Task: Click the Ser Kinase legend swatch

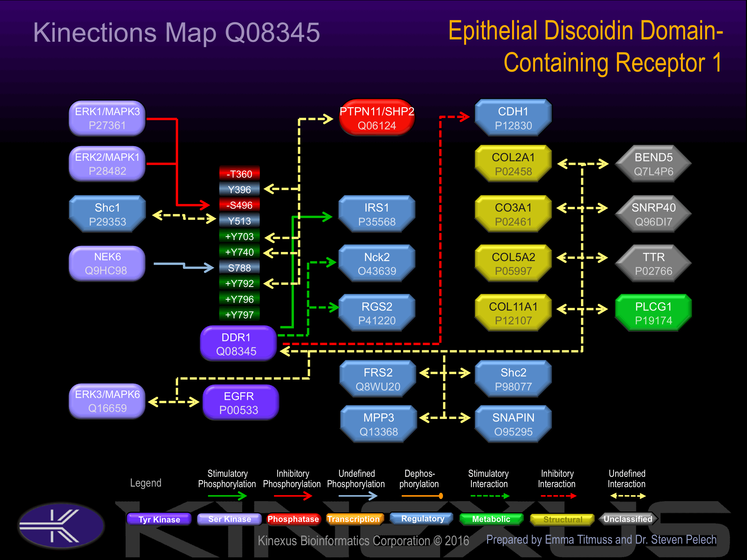Action: point(230,519)
